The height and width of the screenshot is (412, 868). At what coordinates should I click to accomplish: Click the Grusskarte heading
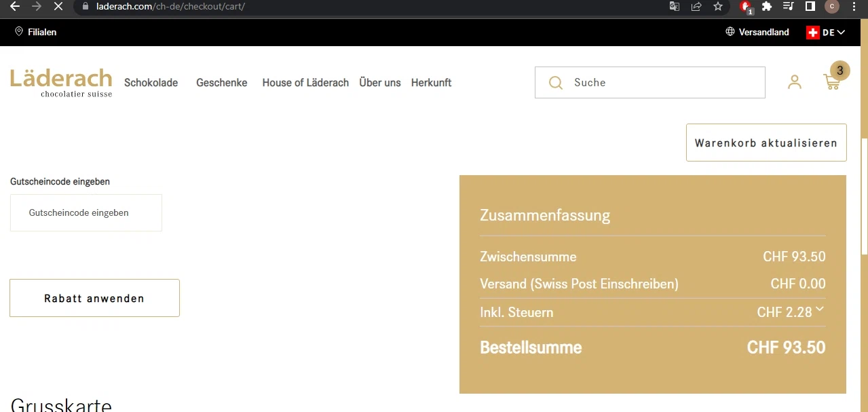click(61, 405)
